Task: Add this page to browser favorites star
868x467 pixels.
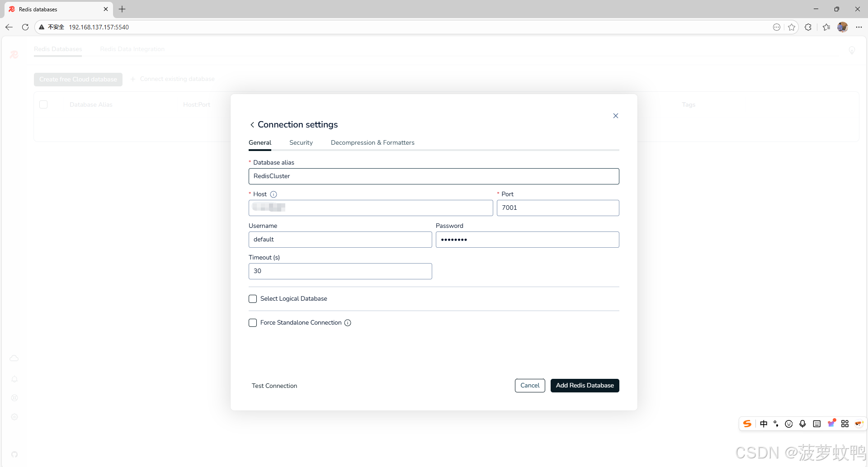Action: (x=792, y=27)
